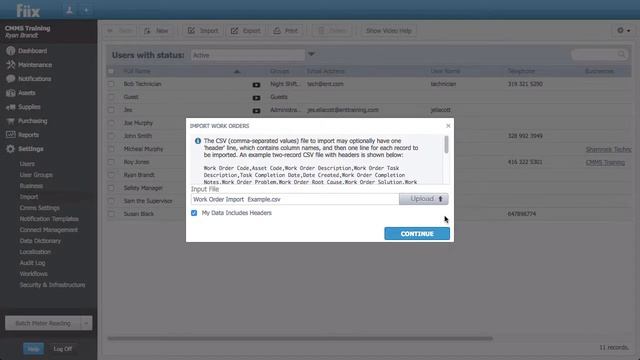Screen dimensions: 640x360
Task: Open the Users with status dropdown
Action: tap(248, 55)
